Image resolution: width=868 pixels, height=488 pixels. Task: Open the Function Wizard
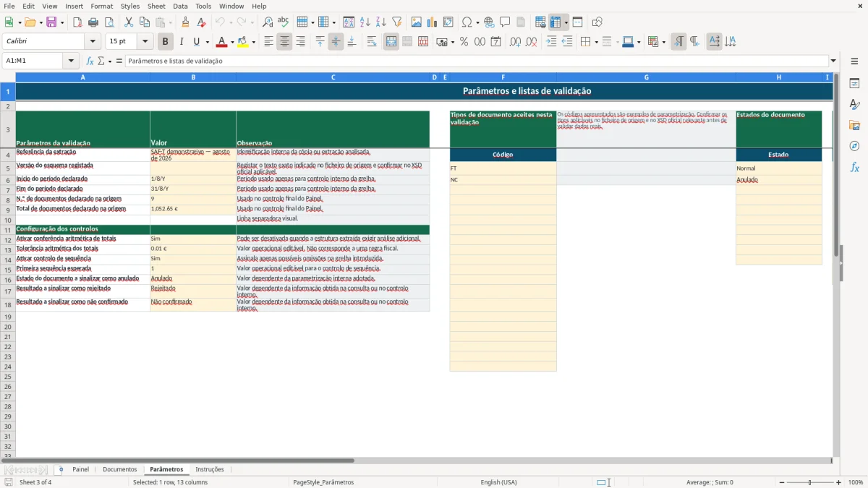pyautogui.click(x=90, y=61)
